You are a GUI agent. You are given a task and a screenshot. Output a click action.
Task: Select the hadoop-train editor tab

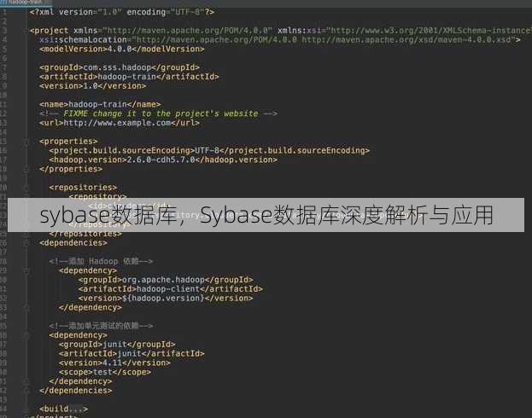[x=26, y=2]
